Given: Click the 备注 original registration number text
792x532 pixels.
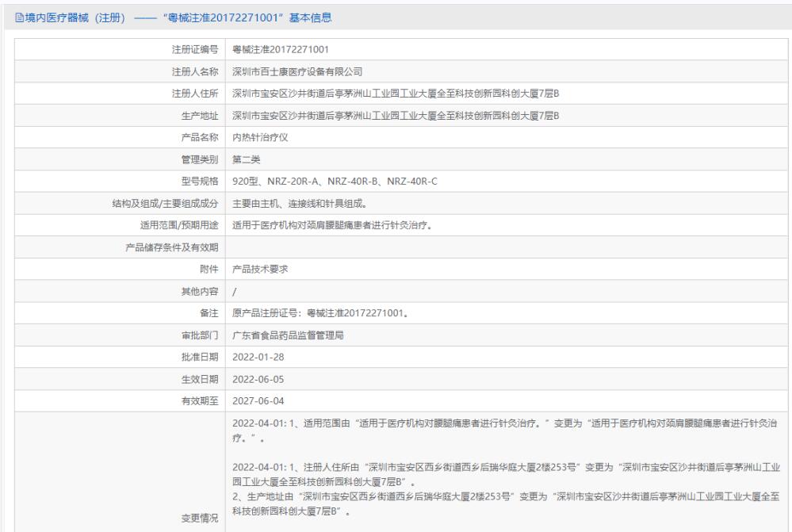Looking at the screenshot, I should [320, 313].
